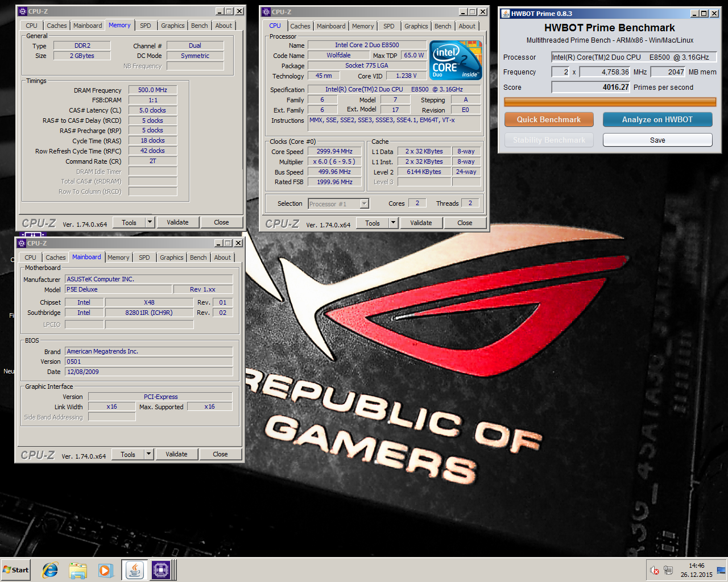Expand Tools dropdown arrow in CPU window
The height and width of the screenshot is (582, 728).
pyautogui.click(x=394, y=223)
